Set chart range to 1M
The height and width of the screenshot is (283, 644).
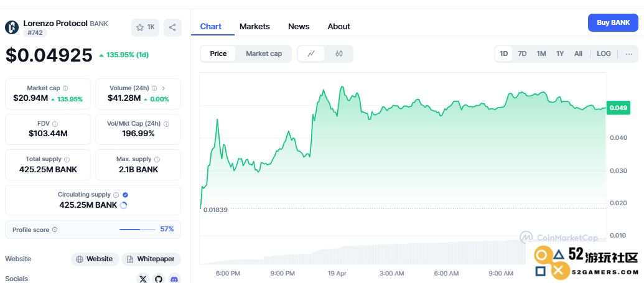541,54
